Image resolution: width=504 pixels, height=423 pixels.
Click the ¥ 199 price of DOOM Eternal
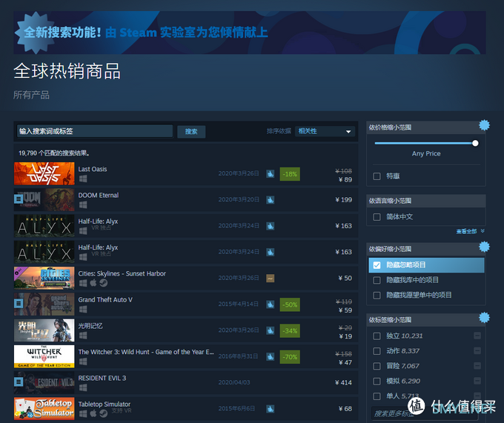pyautogui.click(x=344, y=200)
